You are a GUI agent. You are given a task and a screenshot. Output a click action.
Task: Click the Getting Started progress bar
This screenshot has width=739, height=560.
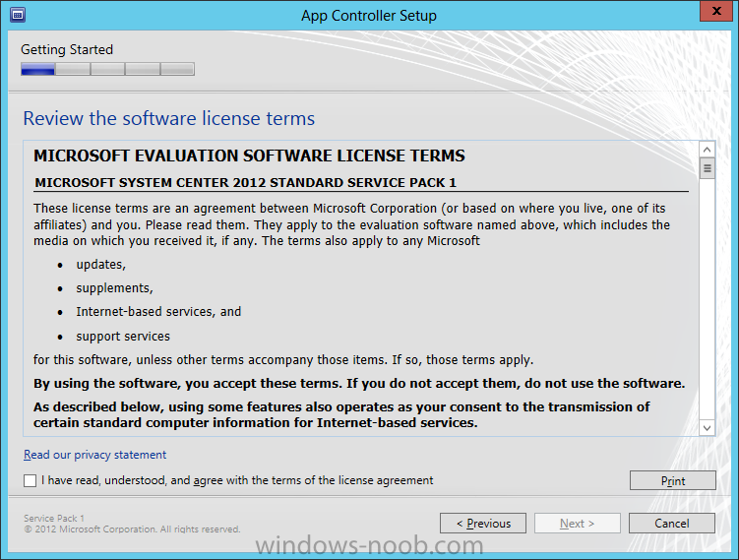107,69
